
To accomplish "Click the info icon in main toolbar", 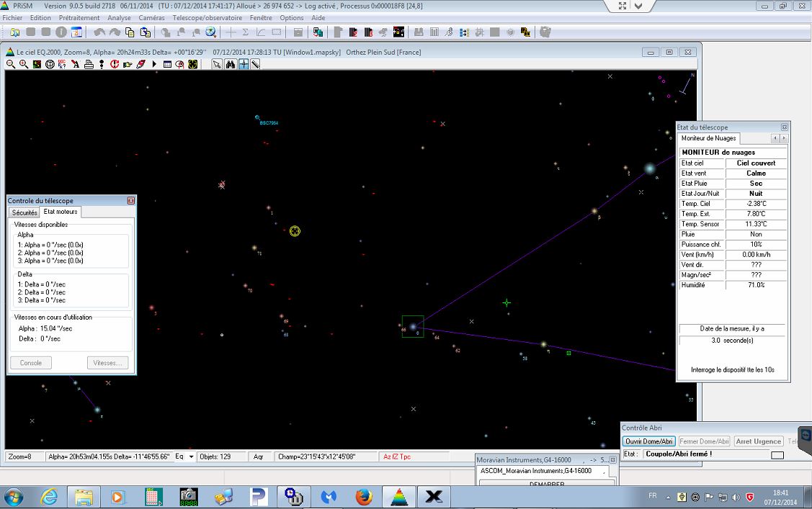I will pyautogui.click(x=61, y=32).
